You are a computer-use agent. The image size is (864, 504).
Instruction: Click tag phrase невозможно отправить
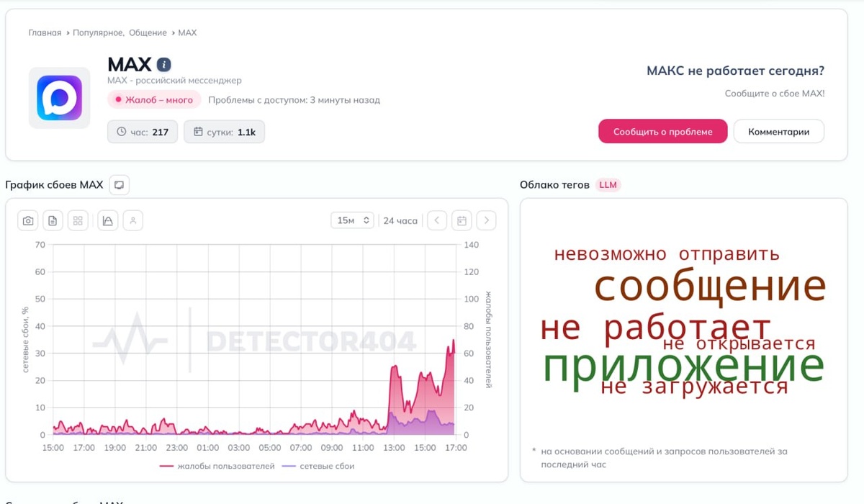(x=667, y=254)
